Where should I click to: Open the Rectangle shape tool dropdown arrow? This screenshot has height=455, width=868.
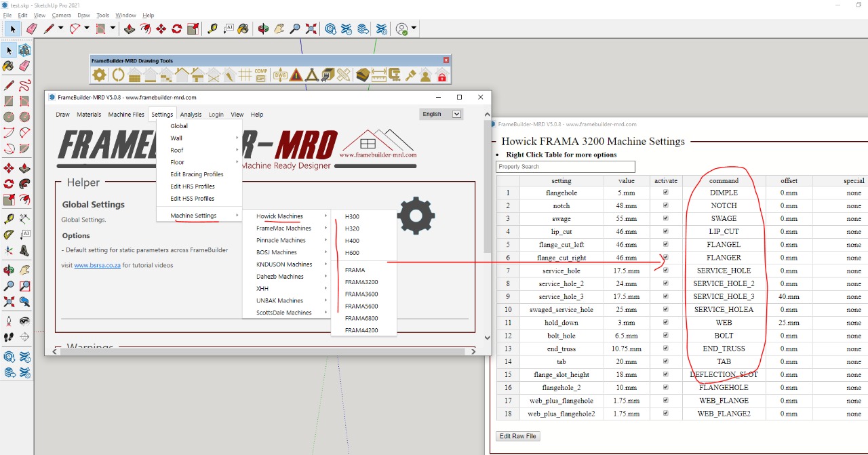click(113, 28)
